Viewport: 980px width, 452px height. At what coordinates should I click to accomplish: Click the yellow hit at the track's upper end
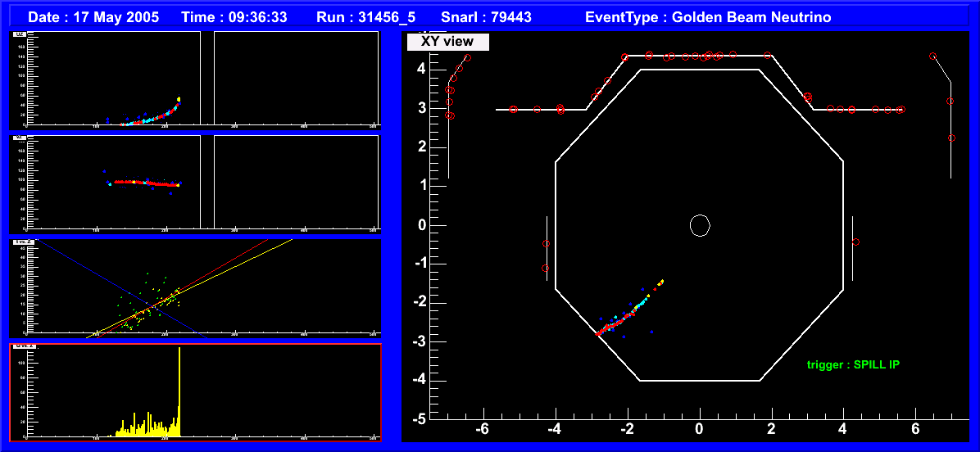pos(661,281)
